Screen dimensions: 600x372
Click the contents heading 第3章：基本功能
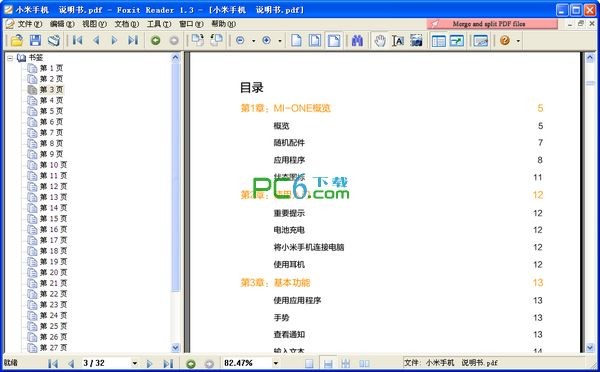tap(275, 282)
